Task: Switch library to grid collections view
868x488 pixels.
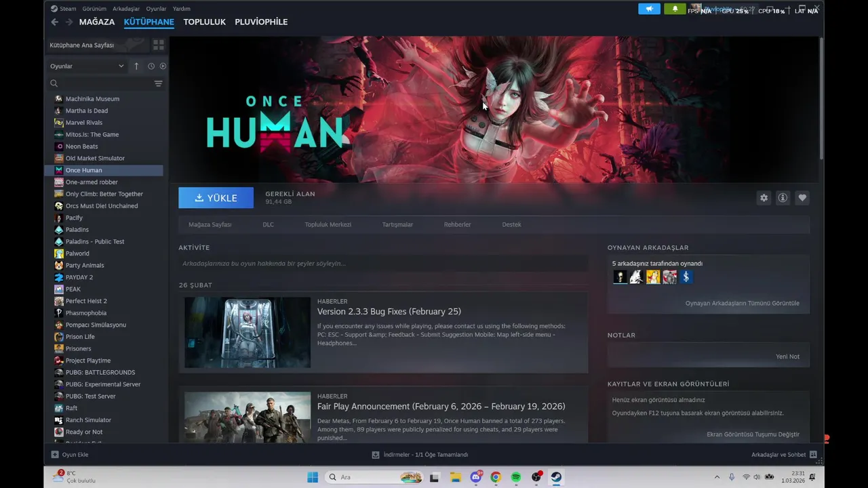Action: pyautogui.click(x=159, y=45)
